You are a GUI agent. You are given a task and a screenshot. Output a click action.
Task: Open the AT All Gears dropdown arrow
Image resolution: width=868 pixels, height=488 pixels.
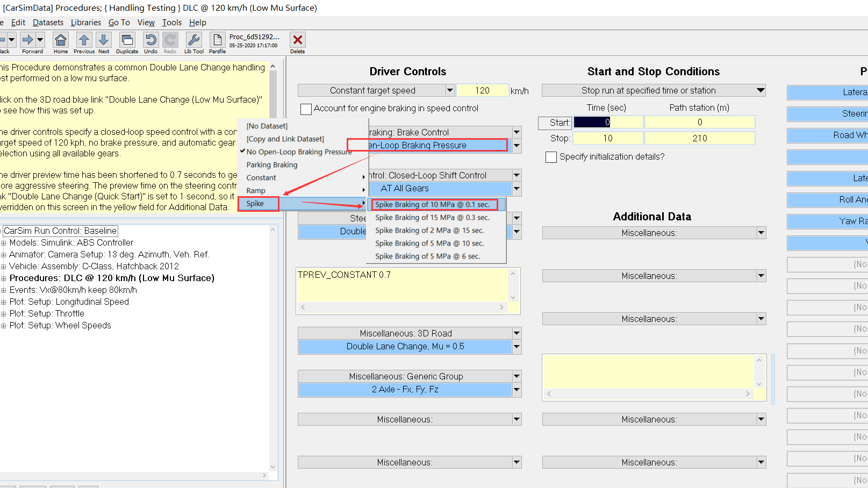[x=517, y=189]
